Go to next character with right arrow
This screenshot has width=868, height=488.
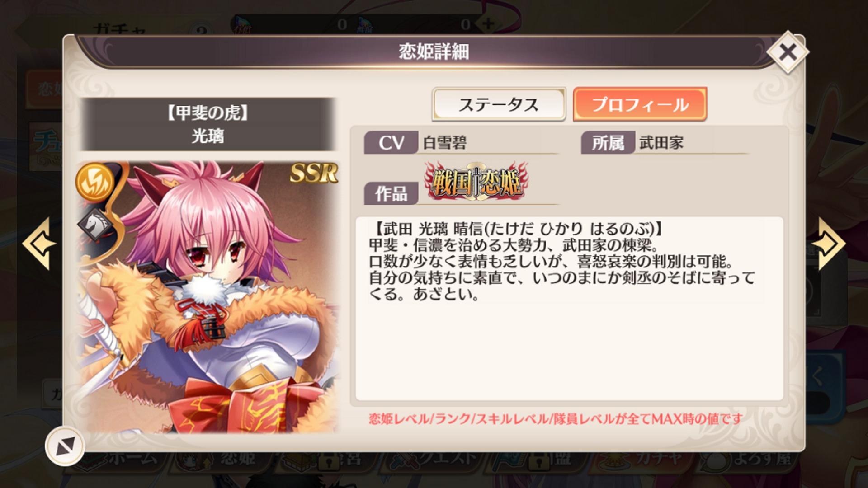[828, 244]
